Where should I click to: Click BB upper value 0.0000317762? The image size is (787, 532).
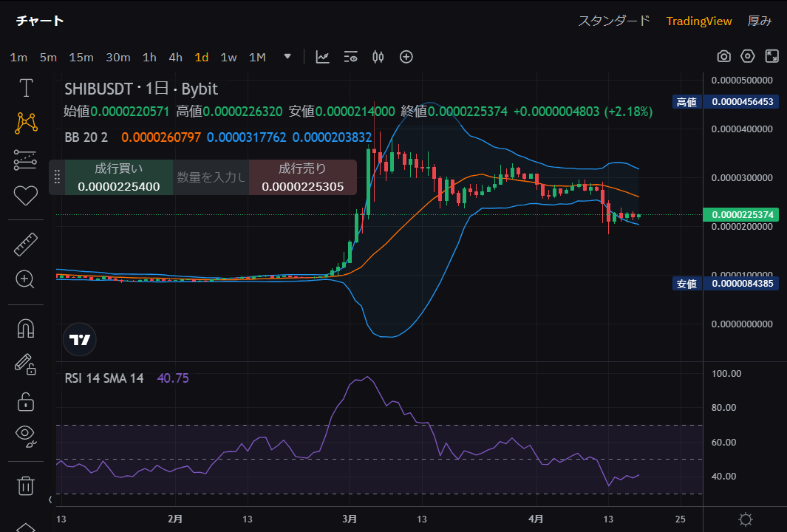[x=246, y=137]
